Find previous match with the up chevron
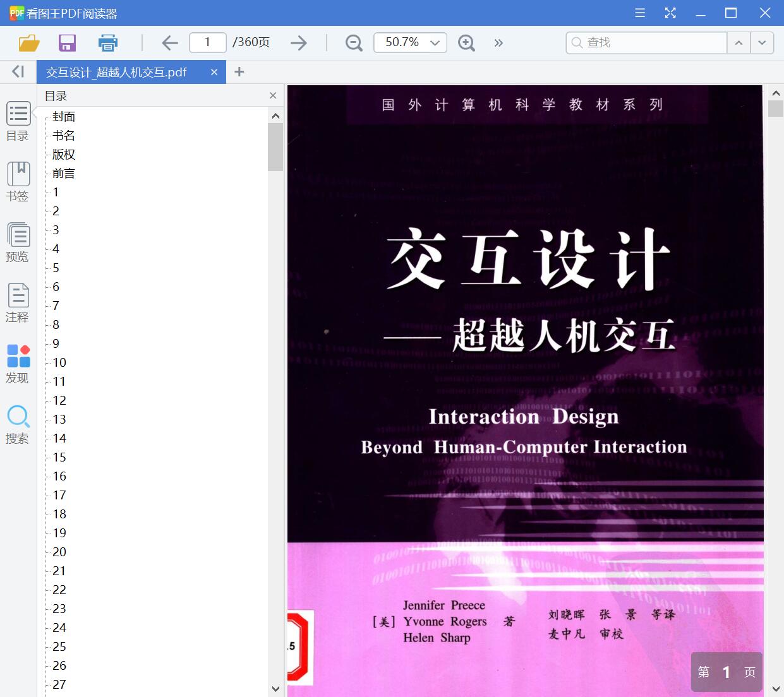Viewport: 784px width, 697px height. pyautogui.click(x=739, y=43)
